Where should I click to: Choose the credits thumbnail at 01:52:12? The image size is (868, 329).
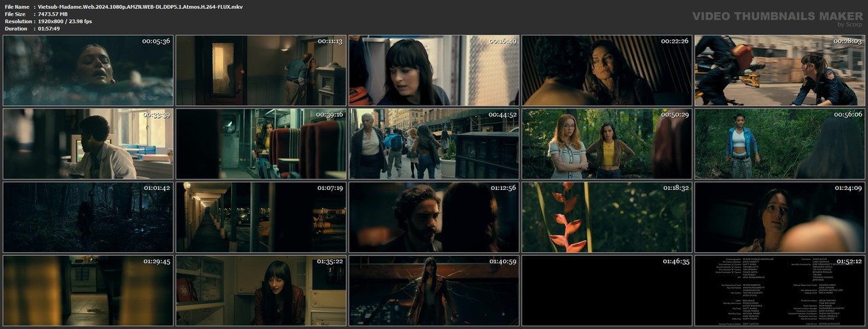click(780, 290)
